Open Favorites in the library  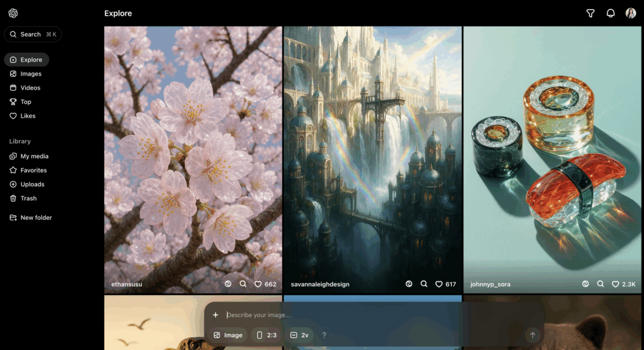pos(28,170)
